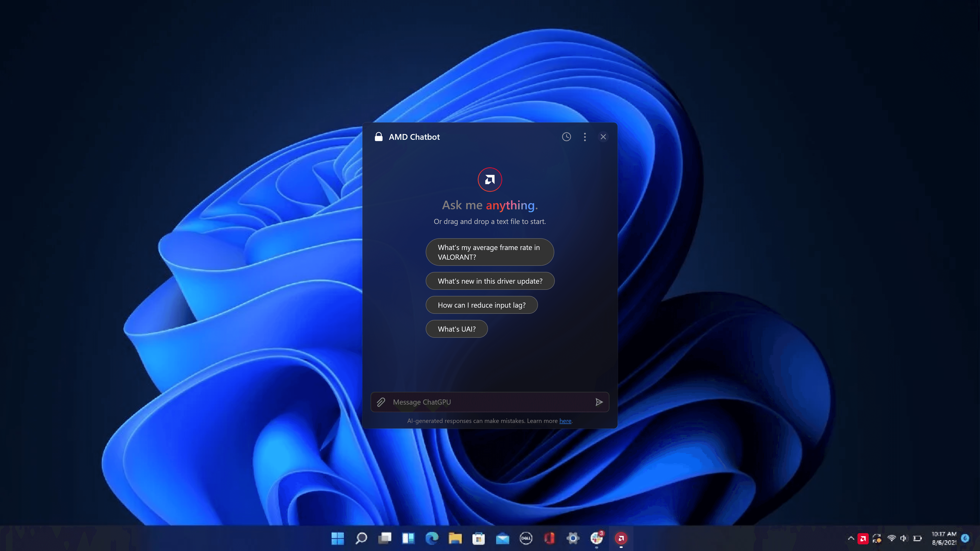Click the AMD logo above Ask me anything
The height and width of the screenshot is (551, 980).
tap(490, 179)
